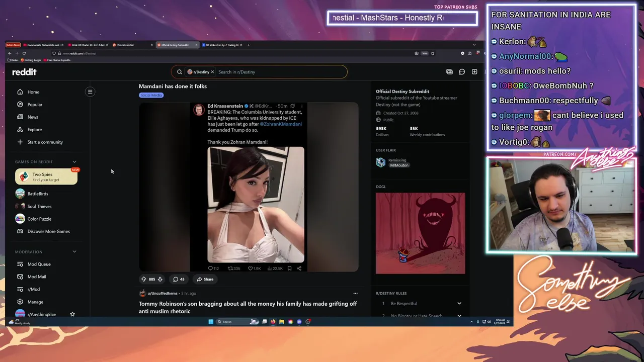
Task: Open Discord from taskbar
Action: (x=299, y=322)
